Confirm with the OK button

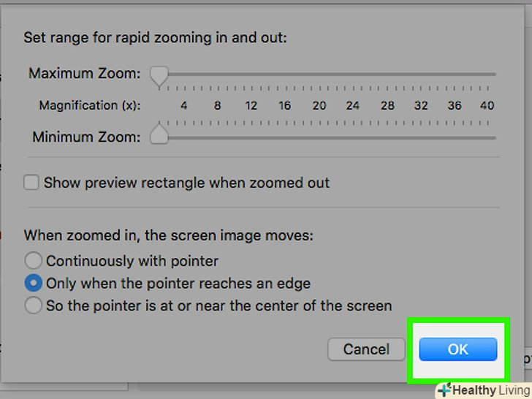click(x=457, y=349)
